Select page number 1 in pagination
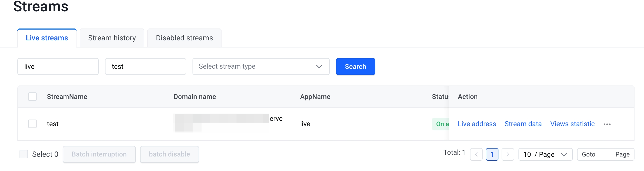The image size is (644, 171). click(492, 154)
